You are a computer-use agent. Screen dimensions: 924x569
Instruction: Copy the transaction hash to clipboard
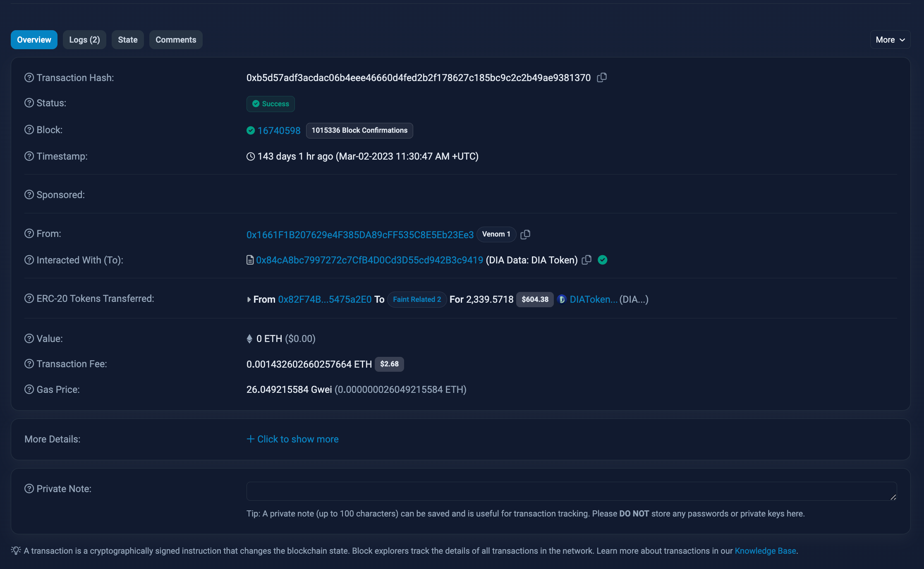pyautogui.click(x=602, y=78)
